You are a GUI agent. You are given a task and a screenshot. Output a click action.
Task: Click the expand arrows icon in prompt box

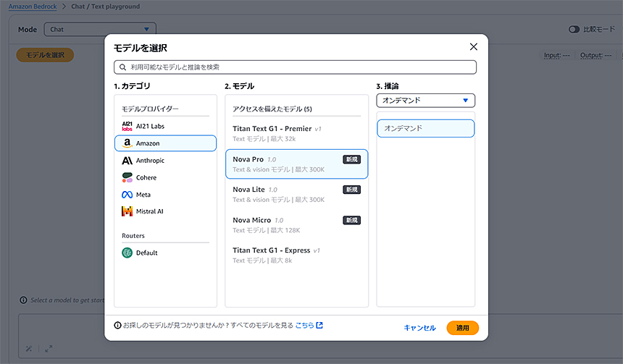49,349
